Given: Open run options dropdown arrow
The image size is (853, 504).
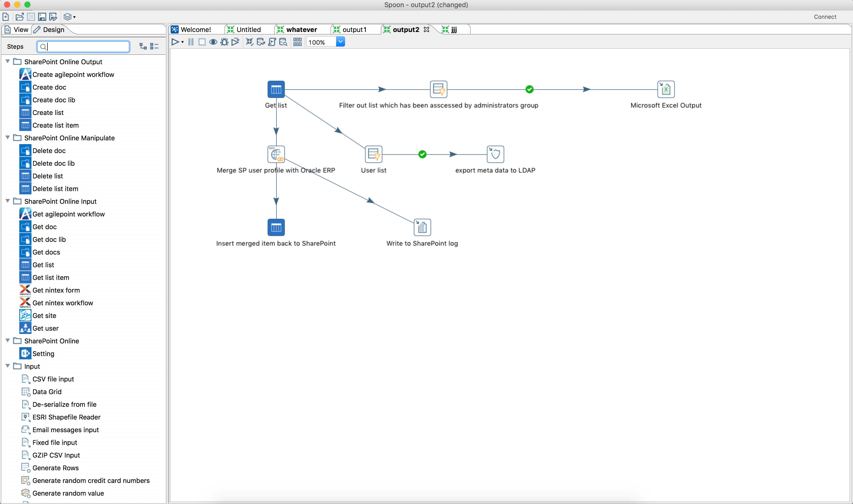Looking at the screenshot, I should [x=183, y=42].
